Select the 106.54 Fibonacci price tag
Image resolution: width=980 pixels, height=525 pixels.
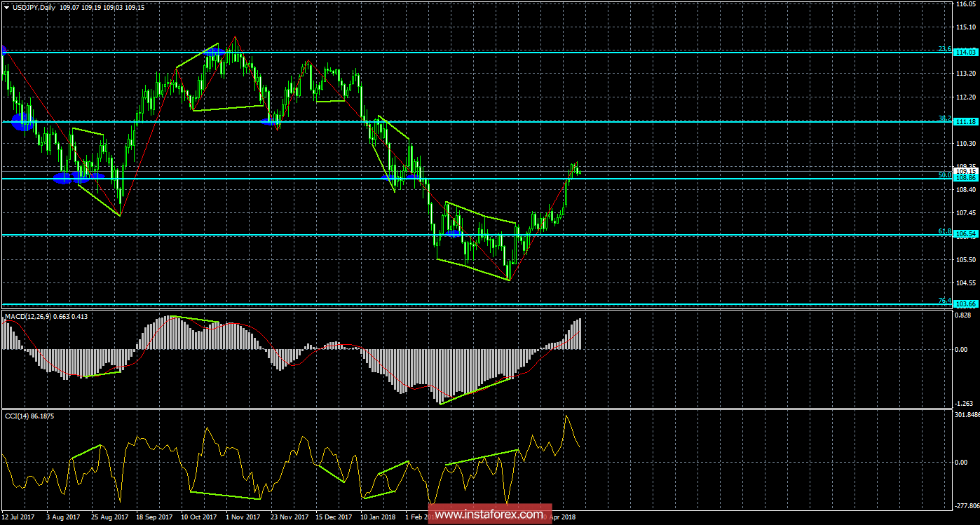(x=966, y=234)
